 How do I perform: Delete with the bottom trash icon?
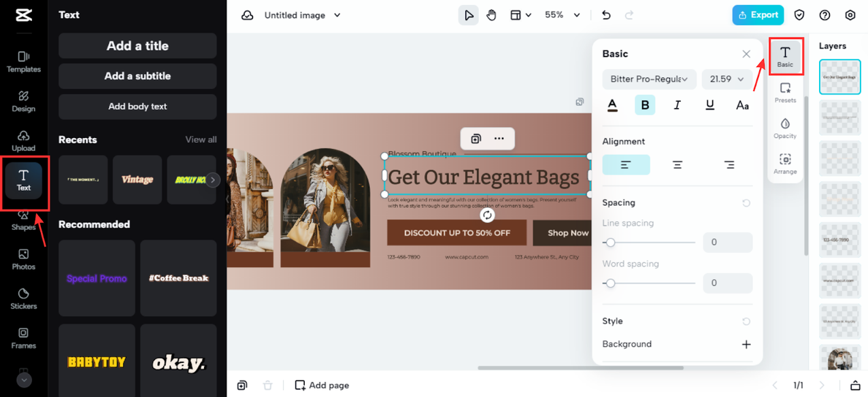click(x=267, y=385)
